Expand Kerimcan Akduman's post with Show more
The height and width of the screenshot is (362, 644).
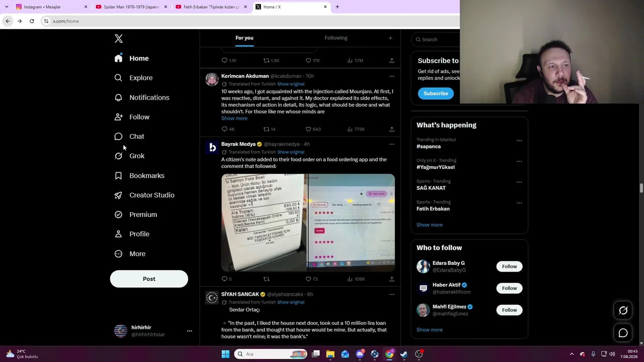click(234, 119)
